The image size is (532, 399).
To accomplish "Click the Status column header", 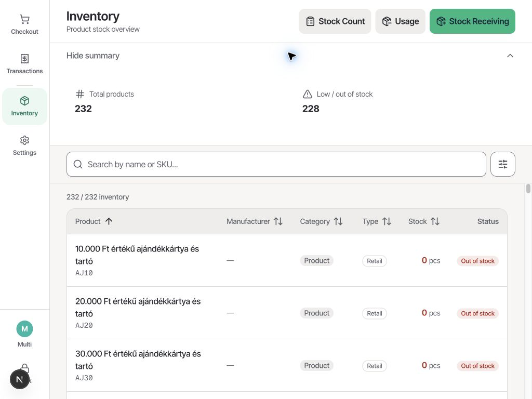I will (x=488, y=221).
